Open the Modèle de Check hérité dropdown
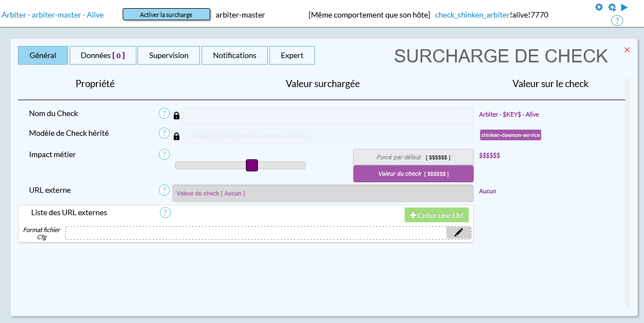The width and height of the screenshot is (644, 323). (327, 136)
